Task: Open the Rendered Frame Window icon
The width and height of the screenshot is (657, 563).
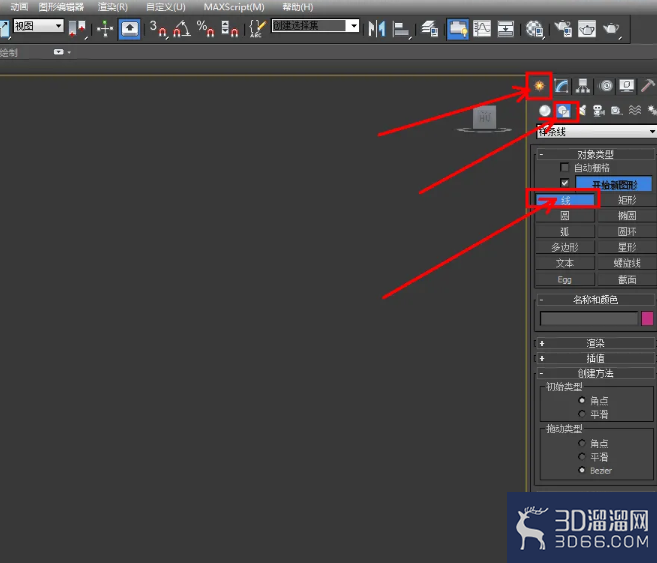Action: (x=587, y=29)
